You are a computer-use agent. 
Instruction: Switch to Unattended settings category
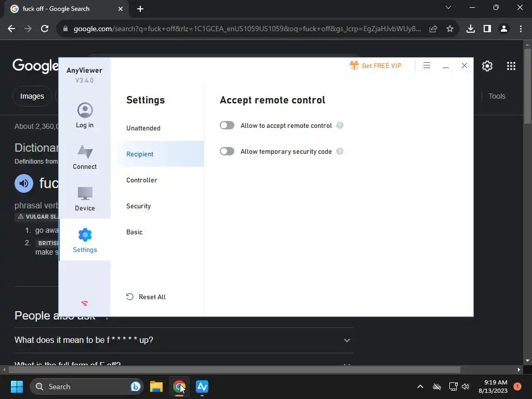pos(143,128)
